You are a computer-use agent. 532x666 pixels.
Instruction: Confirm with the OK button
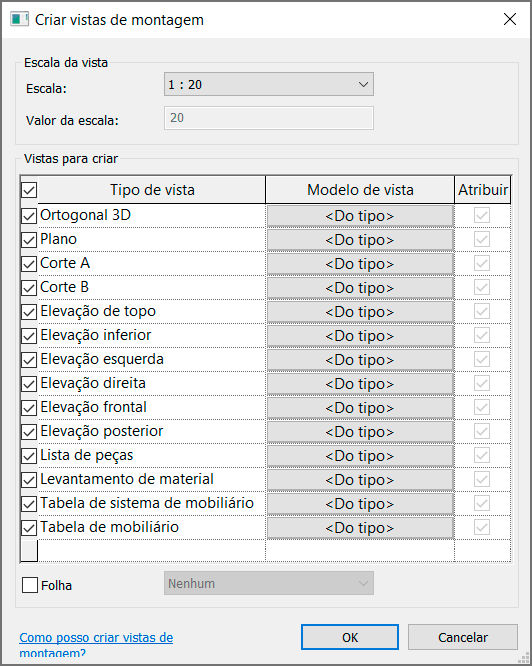click(350, 637)
